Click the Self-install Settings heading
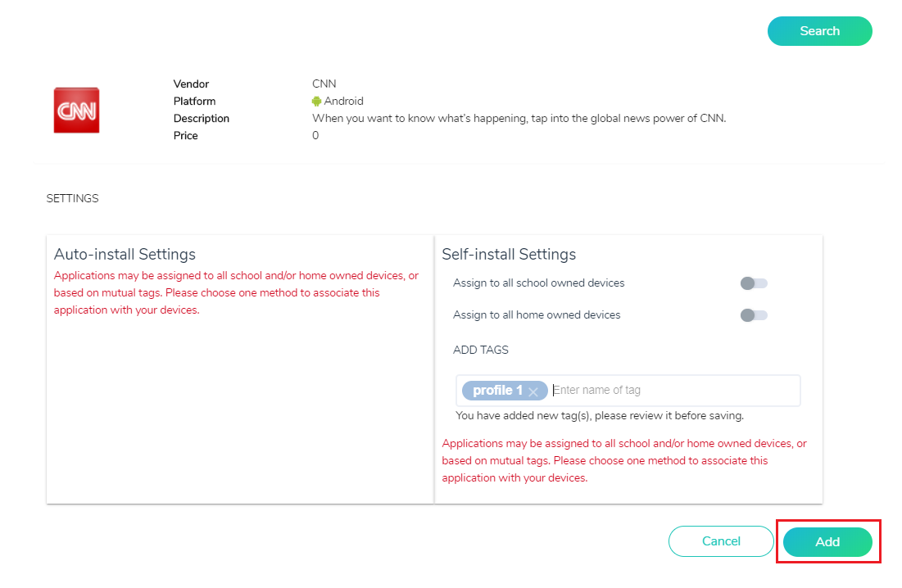The width and height of the screenshot is (902, 588). tap(509, 254)
